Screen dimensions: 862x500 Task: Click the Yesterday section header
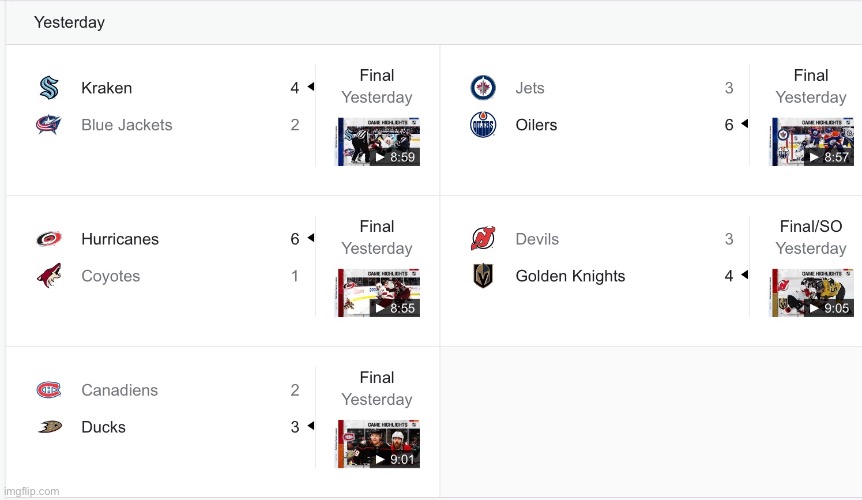pos(69,22)
